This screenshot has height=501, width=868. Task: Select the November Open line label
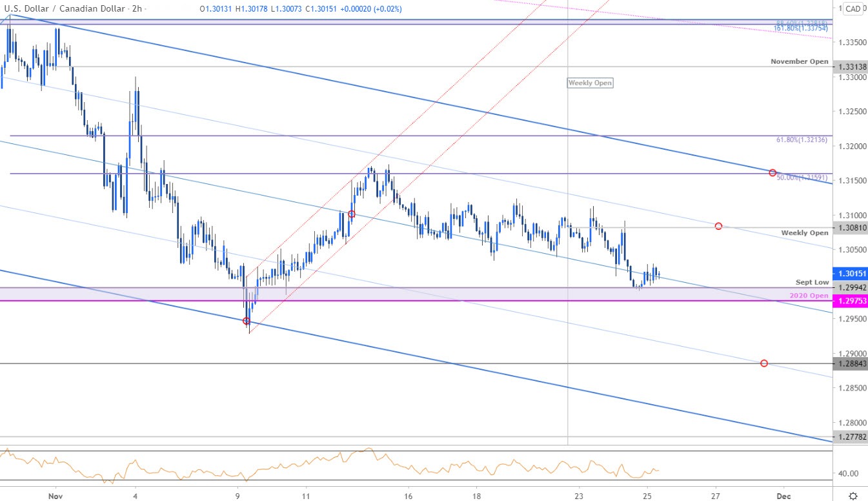(799, 61)
